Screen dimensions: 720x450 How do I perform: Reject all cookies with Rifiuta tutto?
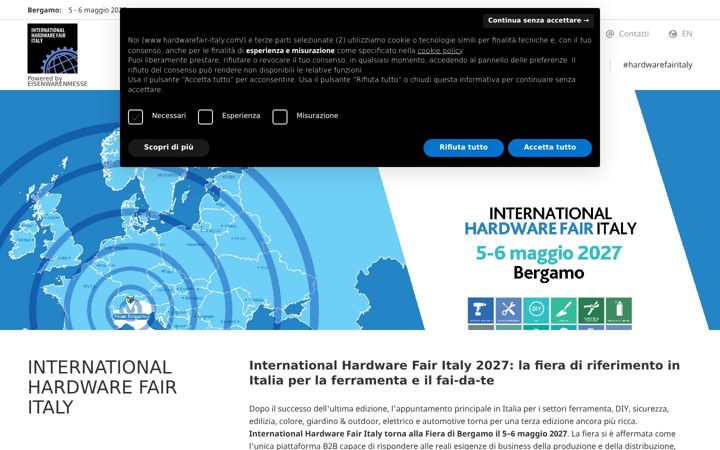tap(463, 147)
